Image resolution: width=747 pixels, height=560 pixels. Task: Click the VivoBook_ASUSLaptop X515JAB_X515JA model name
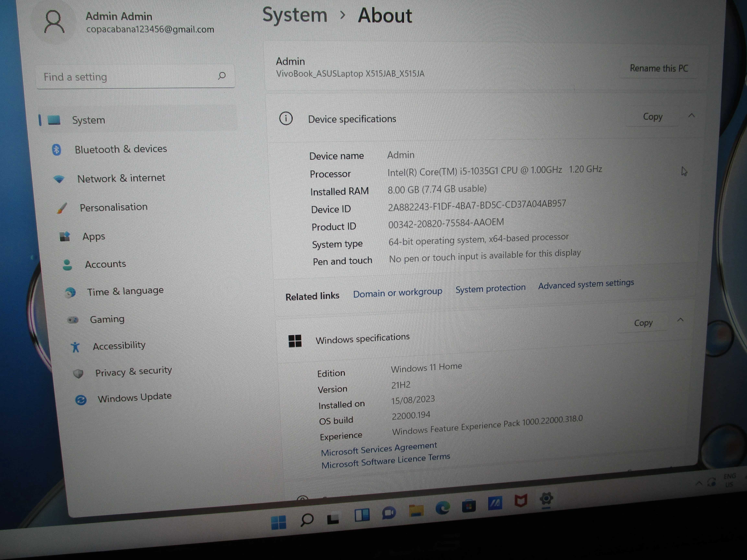click(350, 74)
